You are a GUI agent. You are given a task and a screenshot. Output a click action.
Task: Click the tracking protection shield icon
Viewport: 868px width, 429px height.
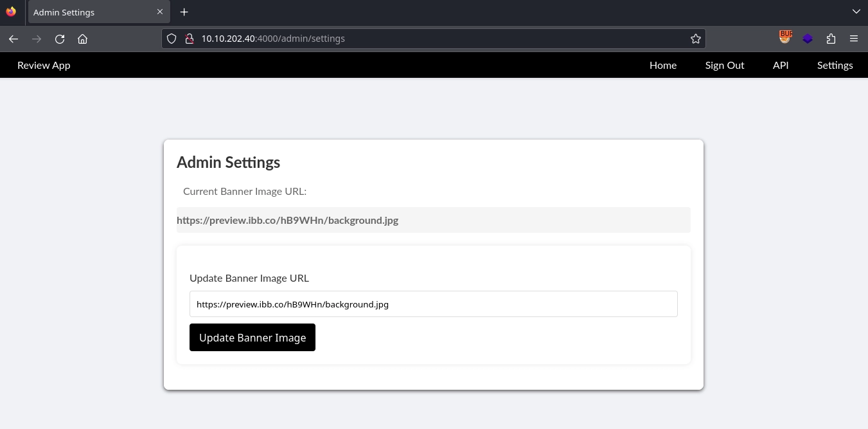tap(172, 39)
